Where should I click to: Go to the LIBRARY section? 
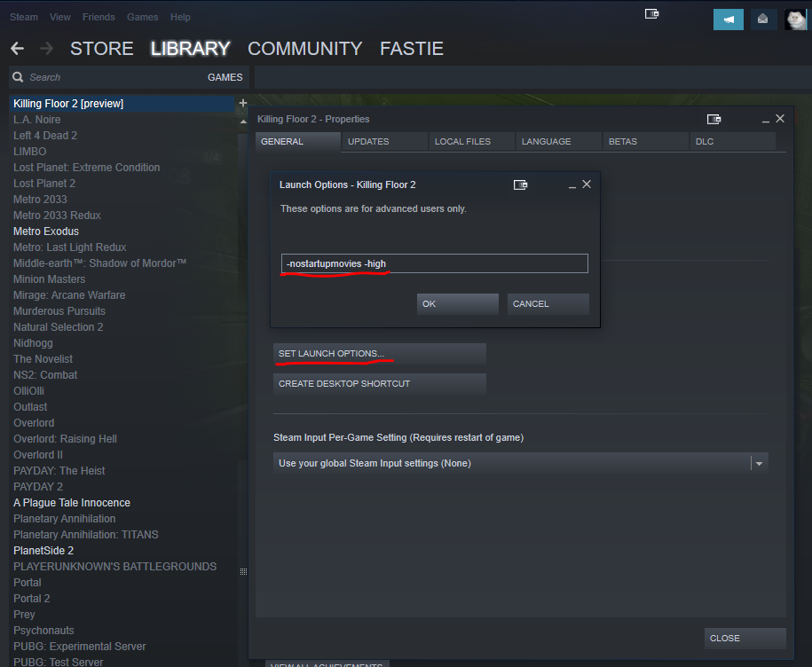pyautogui.click(x=190, y=49)
